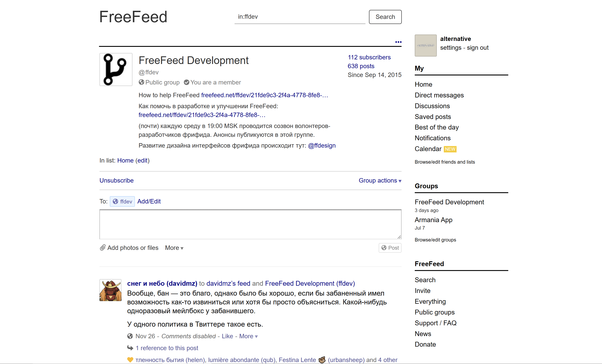The width and height of the screenshot is (602, 364).
Task: Click Browse/edit groups
Action: point(435,240)
